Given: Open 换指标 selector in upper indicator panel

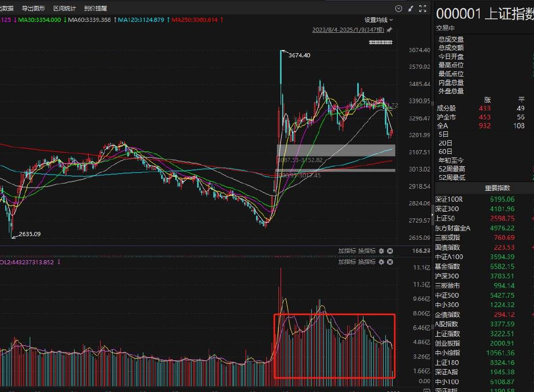Looking at the screenshot, I should (367, 251).
